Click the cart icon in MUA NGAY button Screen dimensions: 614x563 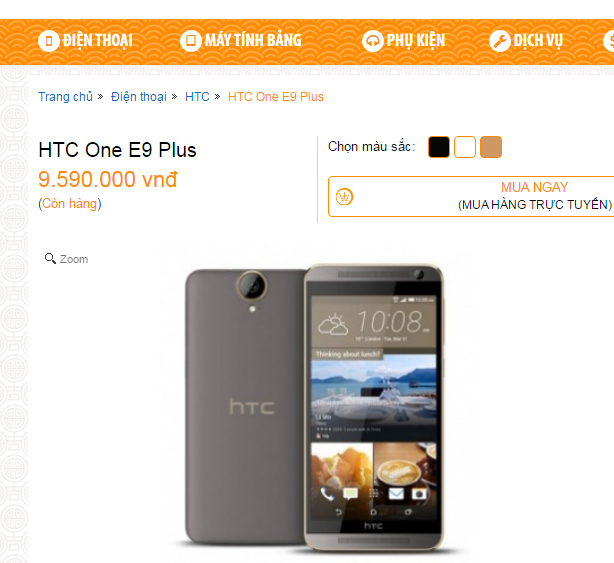(344, 197)
